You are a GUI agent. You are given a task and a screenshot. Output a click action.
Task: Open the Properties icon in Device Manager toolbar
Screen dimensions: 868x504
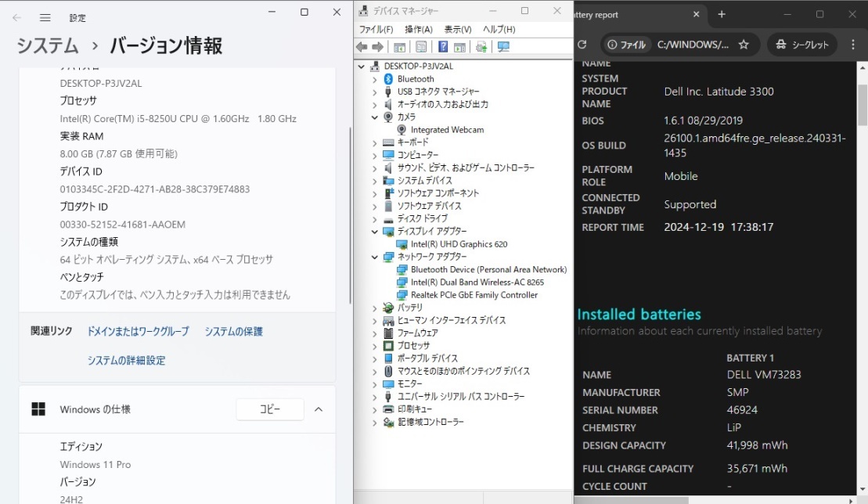(421, 47)
